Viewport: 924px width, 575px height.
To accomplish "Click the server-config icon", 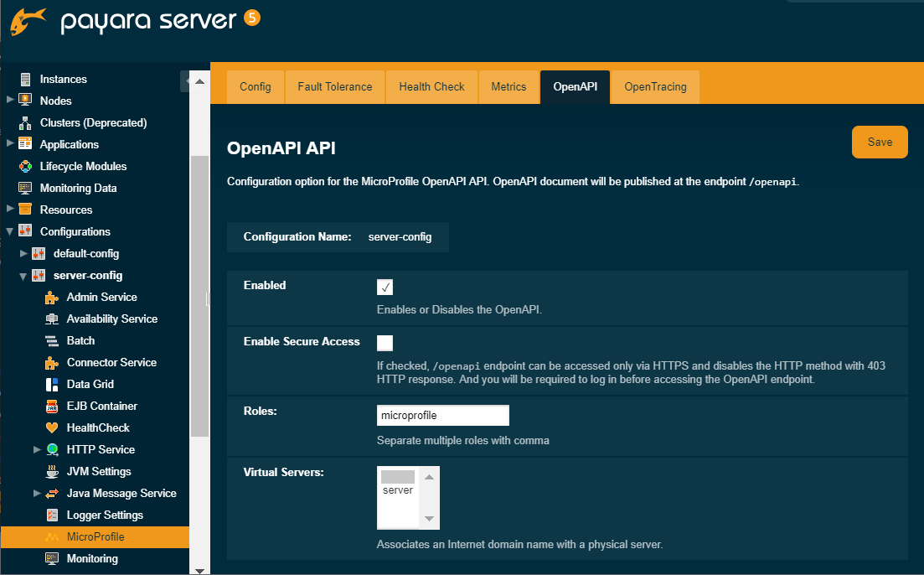I will tap(39, 276).
